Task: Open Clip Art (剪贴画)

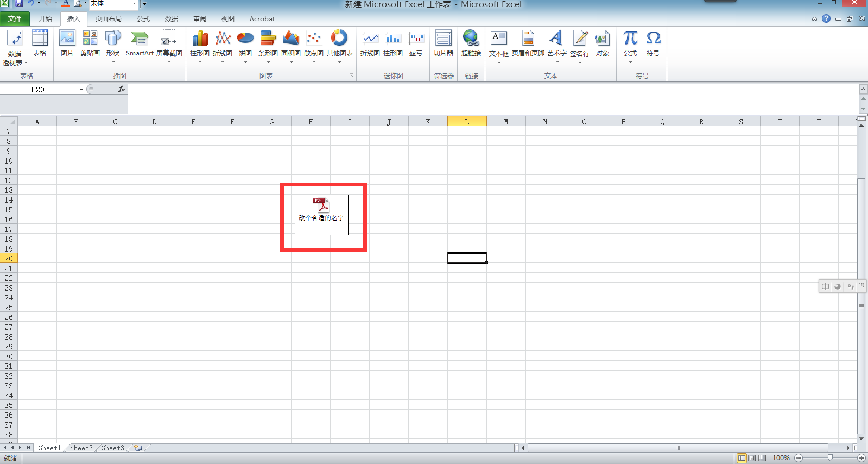Action: pos(90,43)
